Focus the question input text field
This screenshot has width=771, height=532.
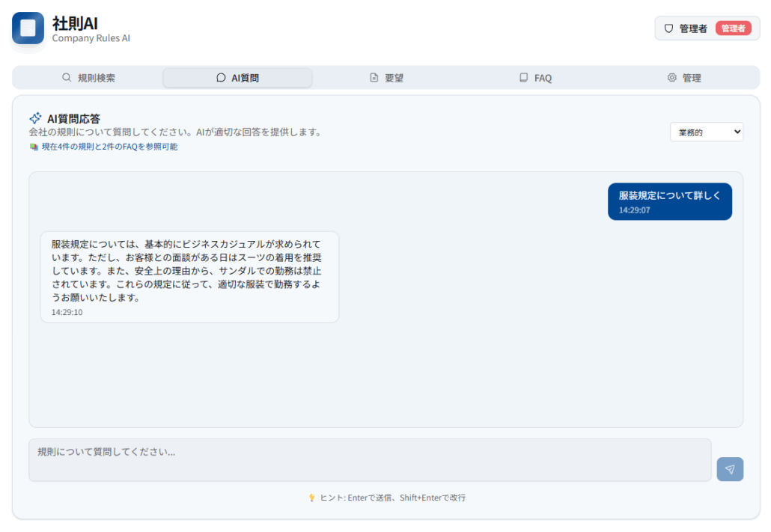370,459
